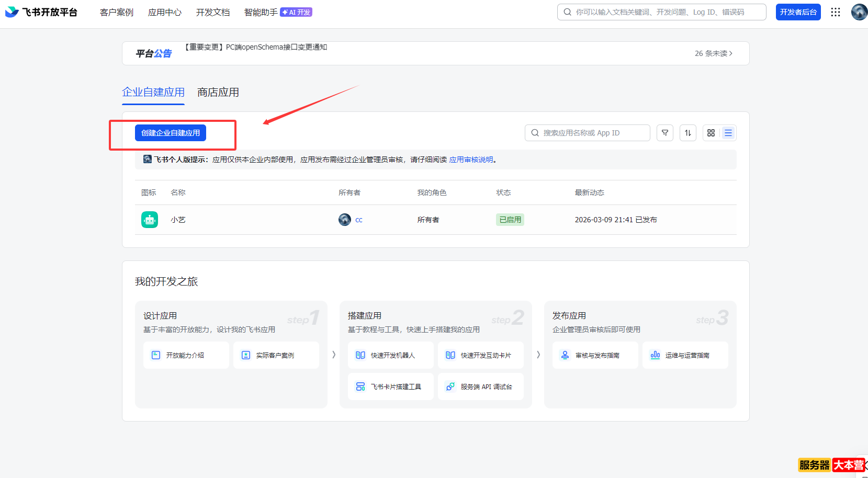
Task: Click the 快速开发机器人 book icon
Action: [360, 355]
